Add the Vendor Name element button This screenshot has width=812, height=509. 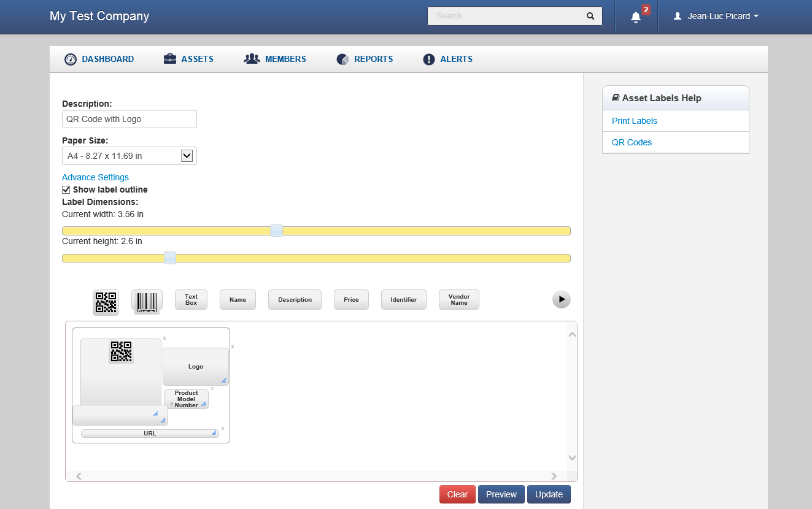pyautogui.click(x=458, y=300)
